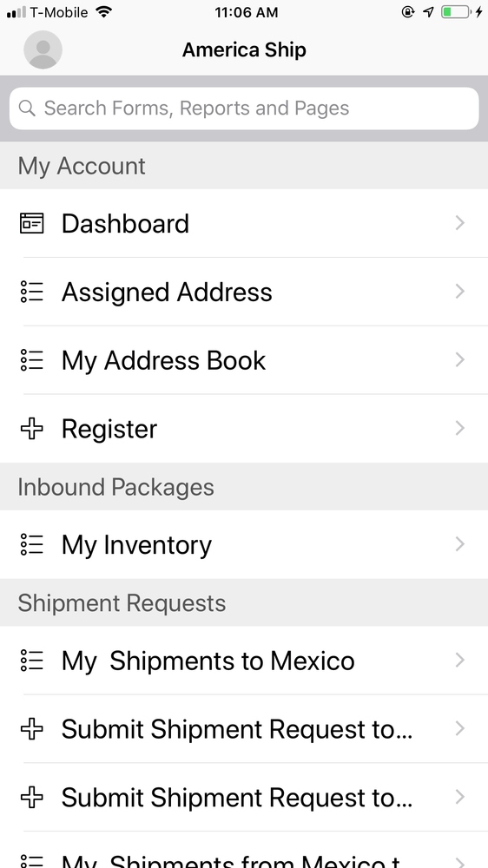
Task: Click the My Inventory list icon
Action: 31,544
